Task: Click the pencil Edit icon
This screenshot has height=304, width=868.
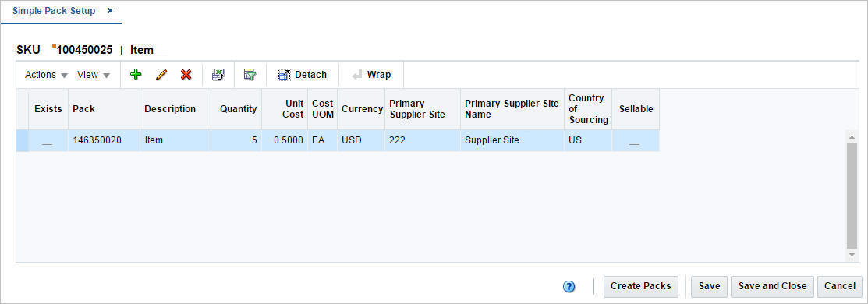Action: click(x=161, y=74)
